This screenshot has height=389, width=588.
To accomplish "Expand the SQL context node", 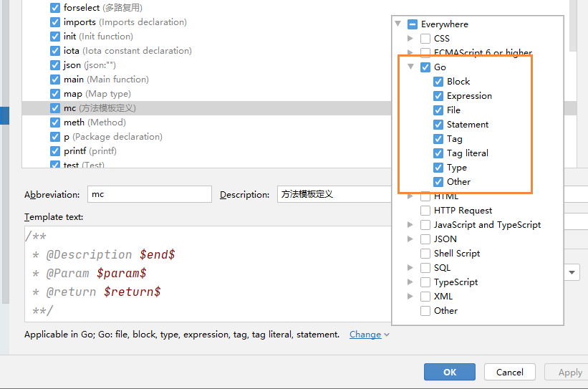I will [410, 268].
